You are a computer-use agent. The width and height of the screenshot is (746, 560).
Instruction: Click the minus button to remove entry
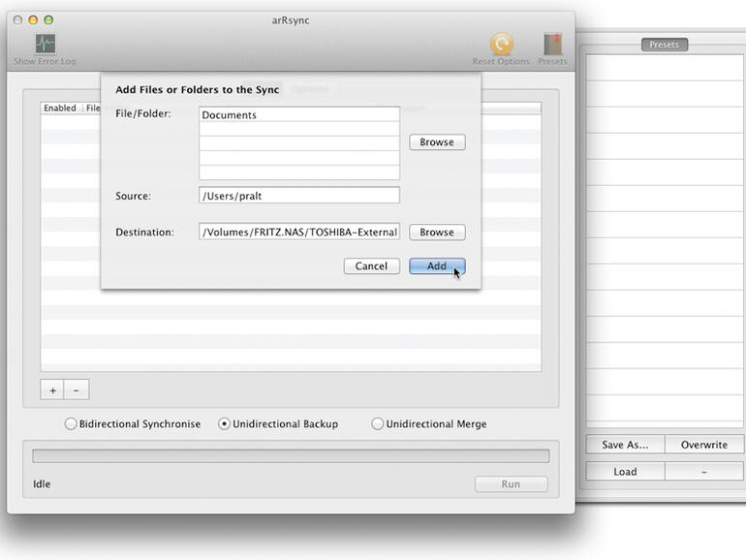(77, 389)
